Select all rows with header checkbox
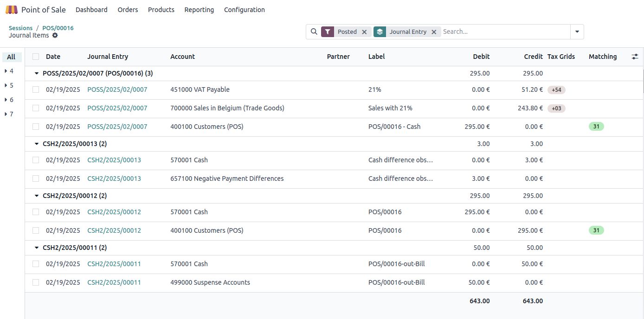Screen dimensions: 644x319 coord(36,57)
